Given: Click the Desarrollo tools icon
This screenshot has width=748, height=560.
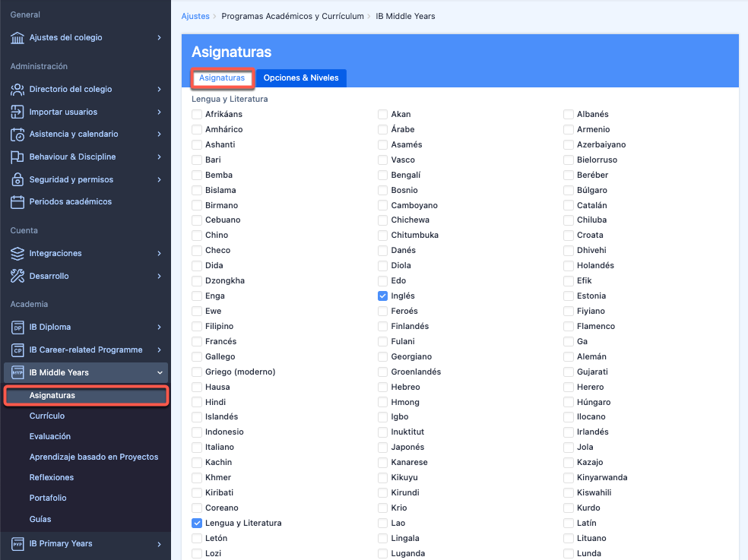Looking at the screenshot, I should 17,277.
